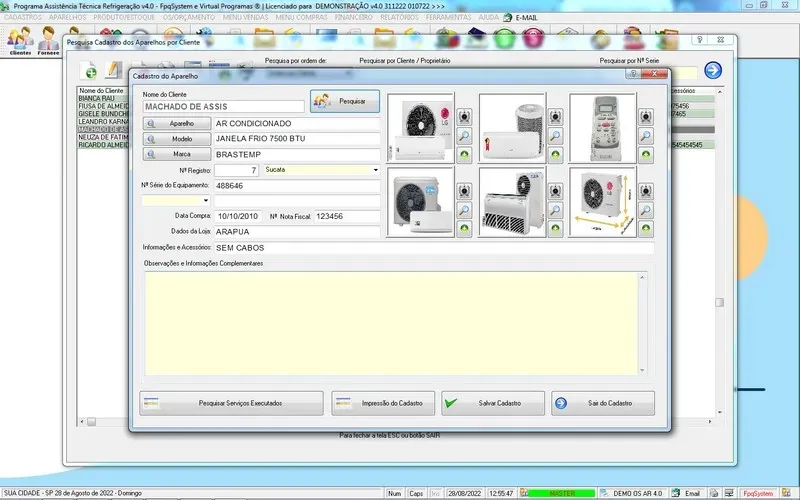Click webcam icon beside bottom-right outdoor unit photo
Screen dimensions: 800x500
pyautogui.click(x=647, y=190)
